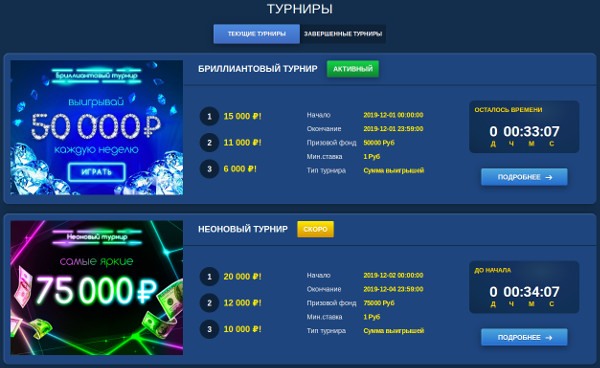The height and width of the screenshot is (368, 600).
Task: Switch to the Текущие турниры tab
Action: (x=257, y=34)
